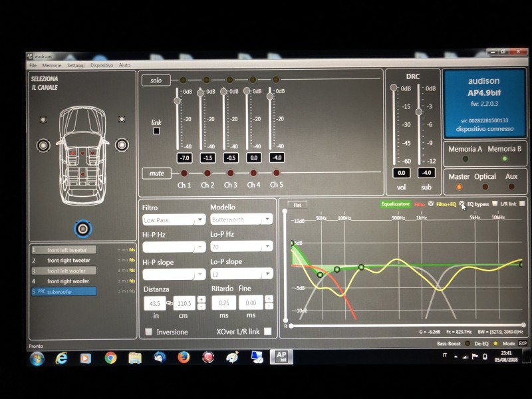This screenshot has height=399, width=532.
Task: Mute channel Ch 3
Action: (x=230, y=173)
